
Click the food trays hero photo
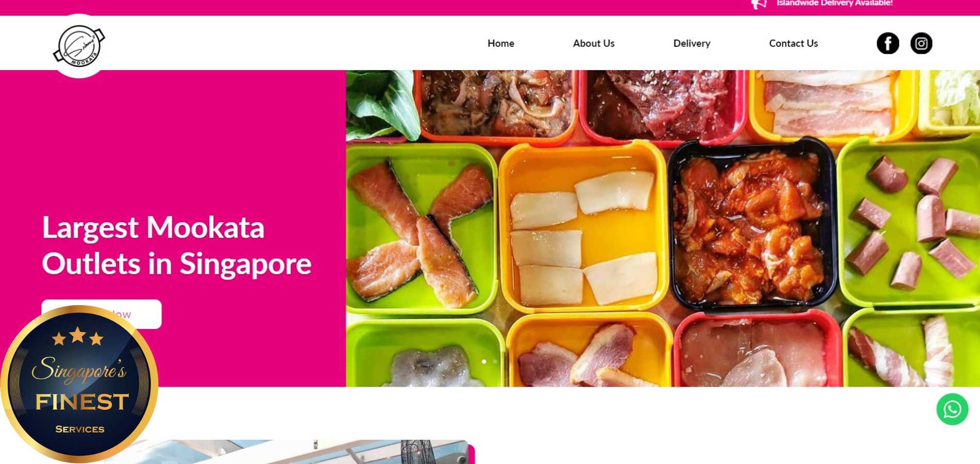pos(663,228)
